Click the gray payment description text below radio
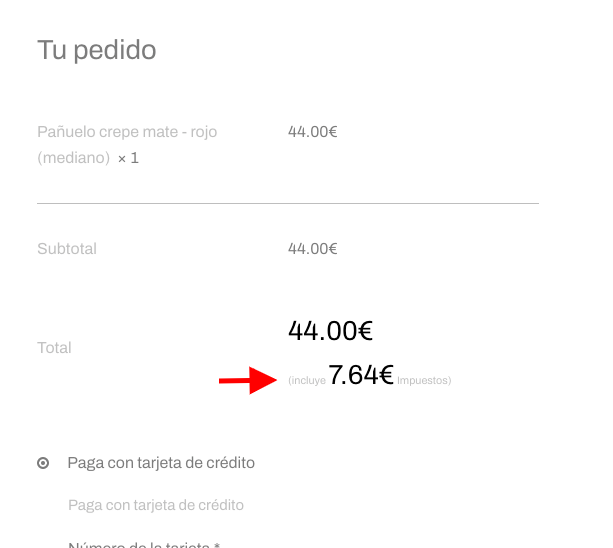The image size is (613, 548). coord(156,505)
